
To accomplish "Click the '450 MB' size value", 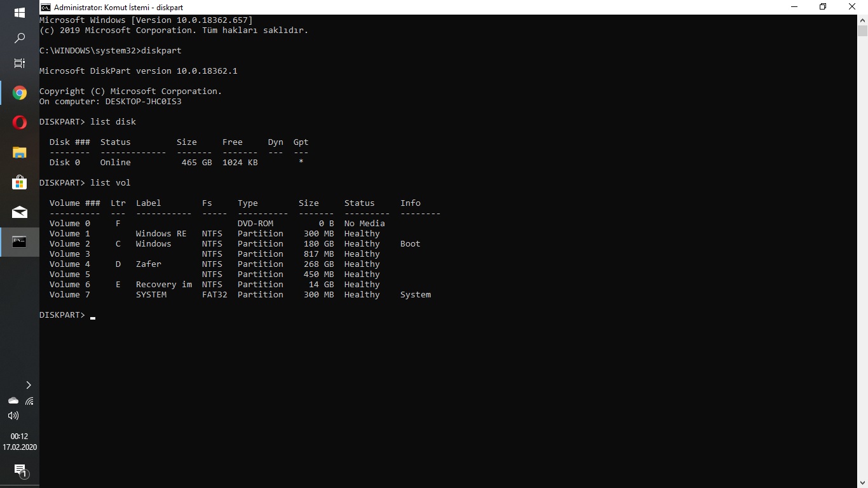I will [319, 274].
